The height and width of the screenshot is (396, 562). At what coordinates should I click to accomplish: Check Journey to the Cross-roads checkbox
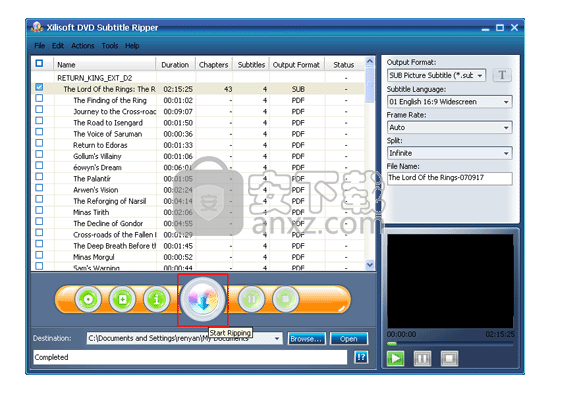click(x=39, y=109)
